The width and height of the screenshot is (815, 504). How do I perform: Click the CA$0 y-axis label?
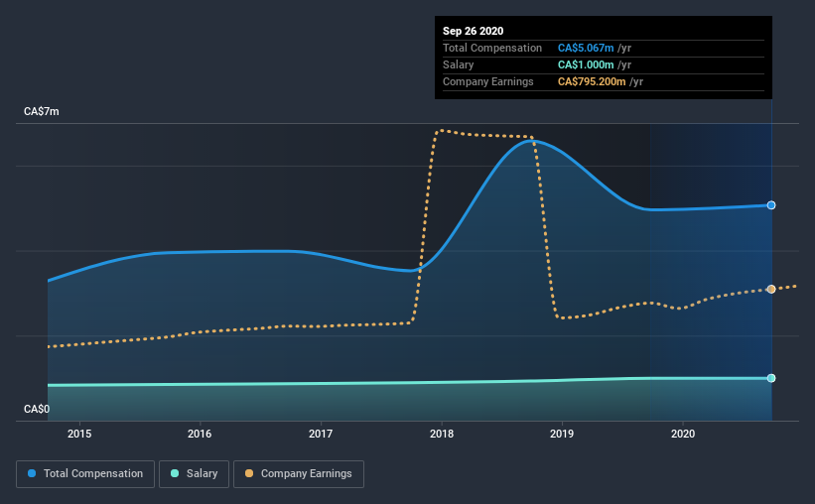tap(37, 410)
